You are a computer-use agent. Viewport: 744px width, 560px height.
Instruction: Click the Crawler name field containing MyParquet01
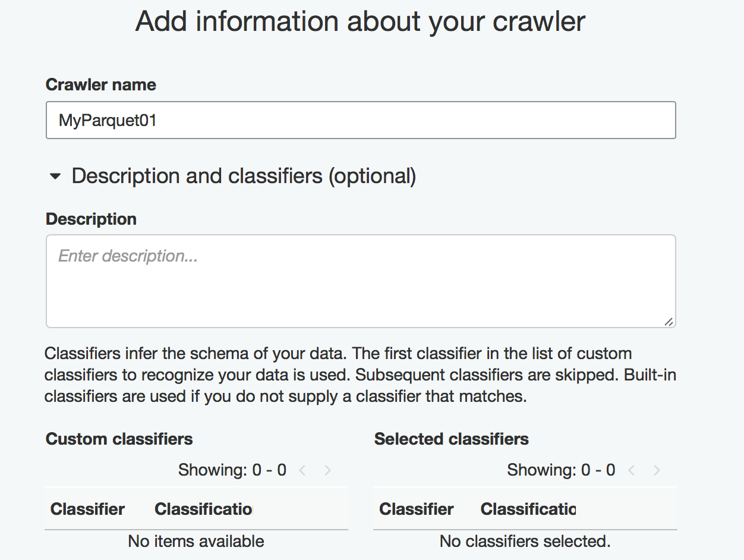[x=361, y=121]
